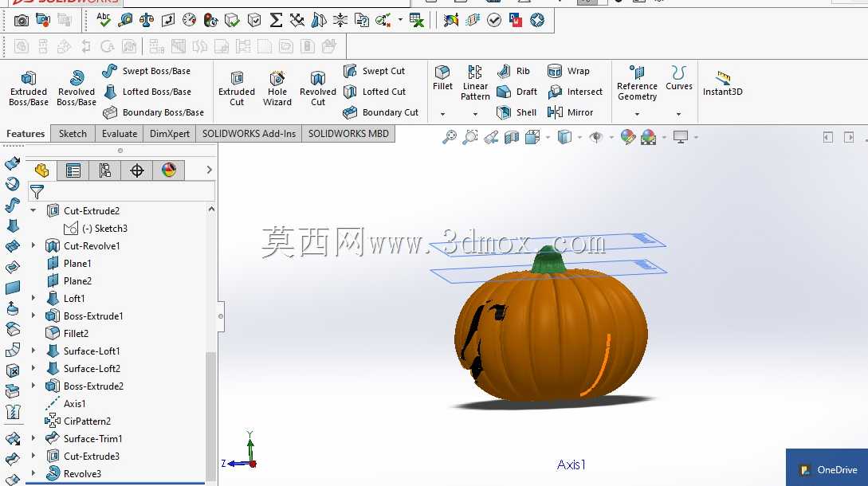Click the Draft tool

(x=517, y=92)
